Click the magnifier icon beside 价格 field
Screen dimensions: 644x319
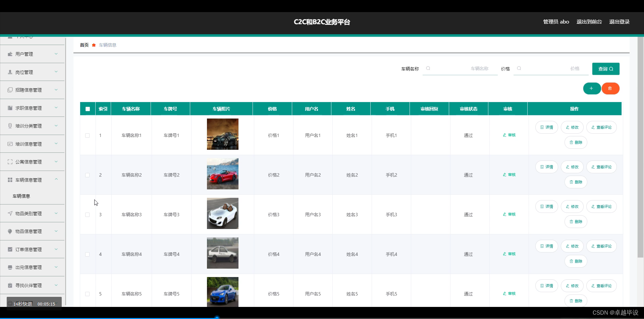pos(519,68)
